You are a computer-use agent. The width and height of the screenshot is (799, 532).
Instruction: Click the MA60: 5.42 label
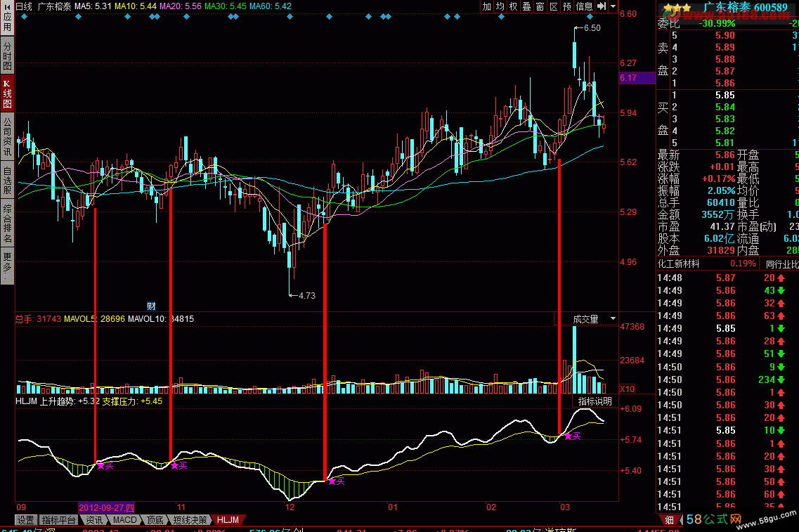[x=270, y=6]
